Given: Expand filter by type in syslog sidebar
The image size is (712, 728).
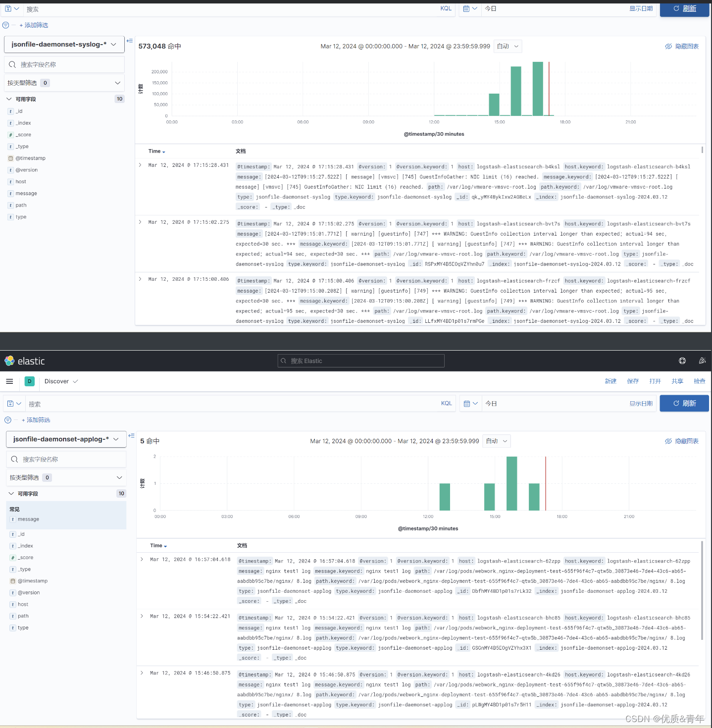Looking at the screenshot, I should (64, 83).
